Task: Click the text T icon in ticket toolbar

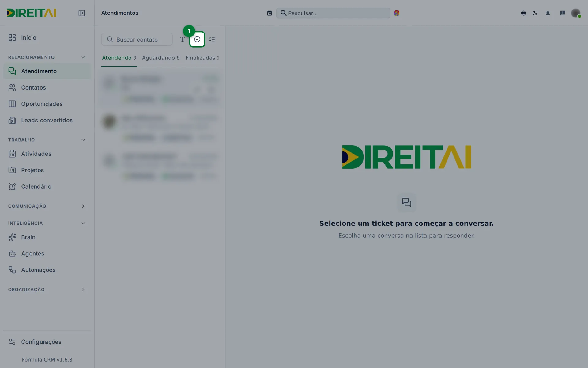Action: [183, 39]
